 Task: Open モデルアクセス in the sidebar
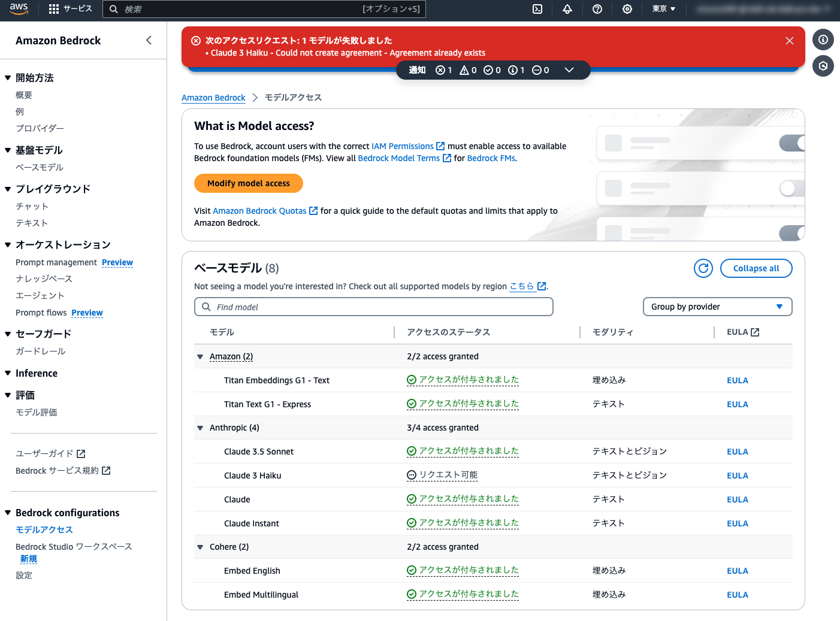[44, 529]
